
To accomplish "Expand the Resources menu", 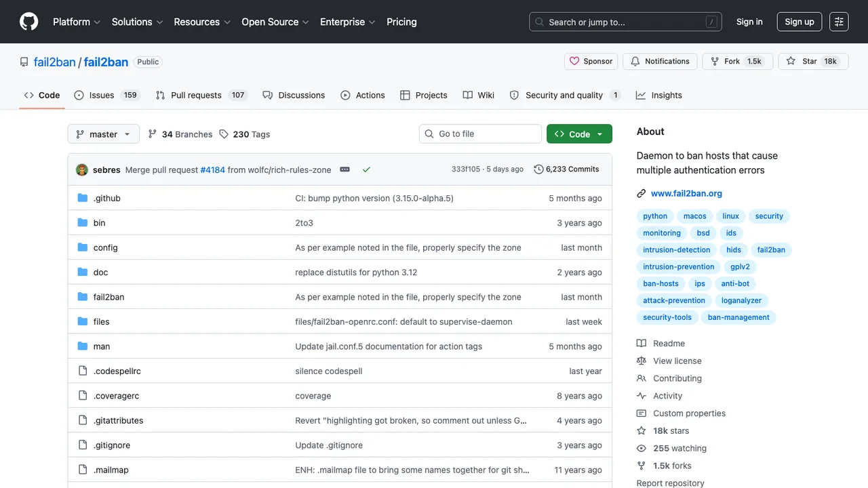I will click(202, 22).
